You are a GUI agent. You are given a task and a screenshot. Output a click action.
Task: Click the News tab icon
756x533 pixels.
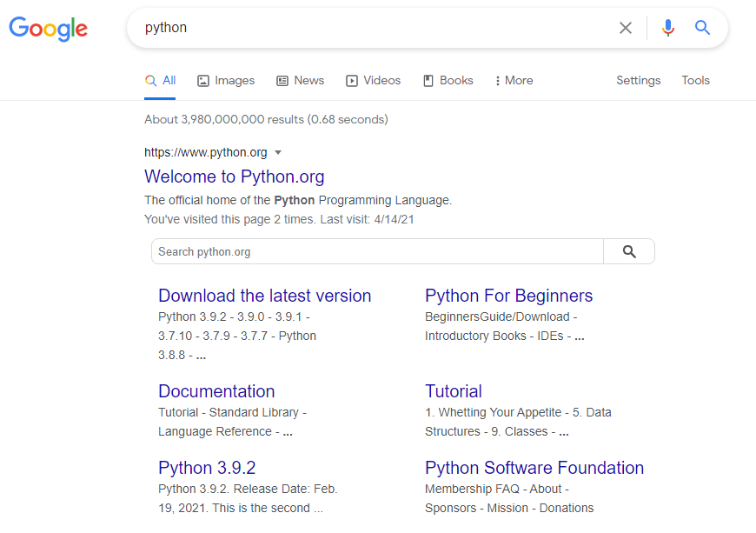click(282, 81)
